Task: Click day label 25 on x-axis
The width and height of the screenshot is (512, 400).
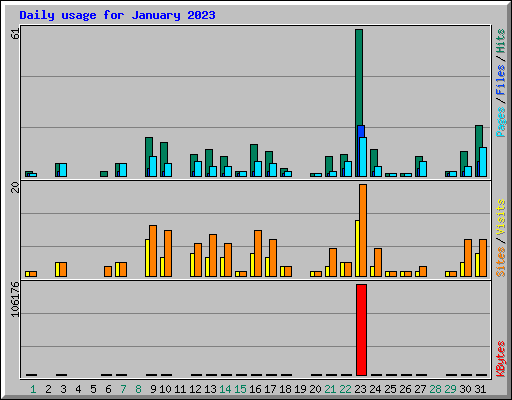Action: click(x=390, y=389)
